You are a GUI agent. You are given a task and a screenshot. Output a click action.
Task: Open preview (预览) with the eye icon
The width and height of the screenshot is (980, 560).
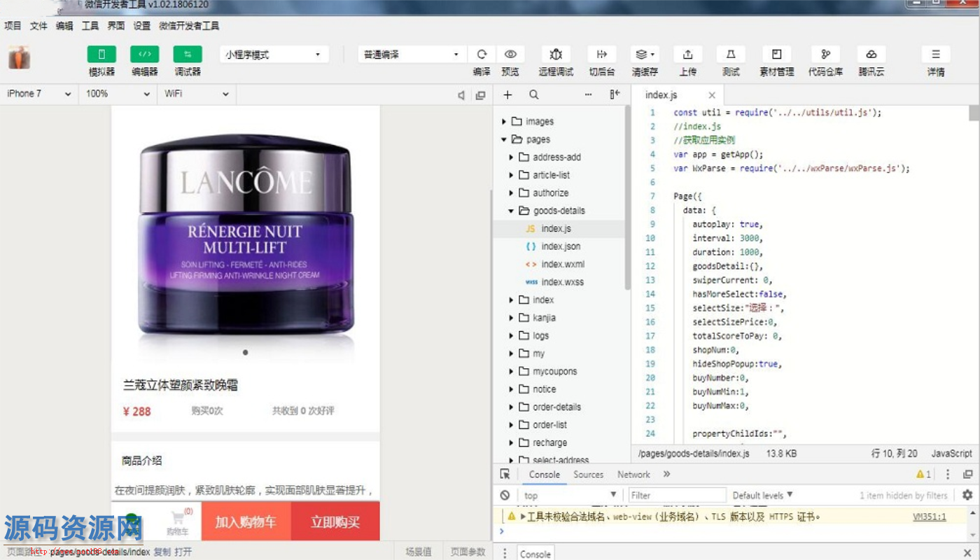510,55
